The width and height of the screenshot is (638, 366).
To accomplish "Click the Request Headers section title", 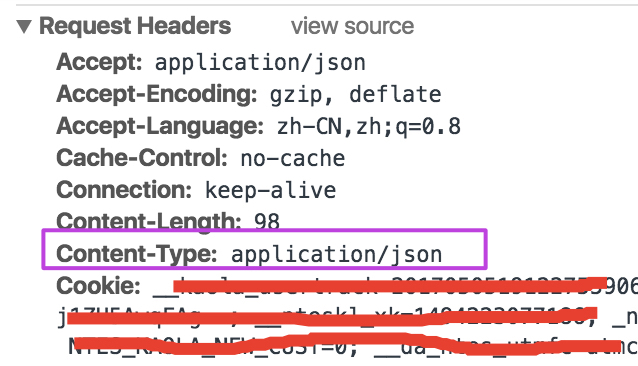I will 135,26.
